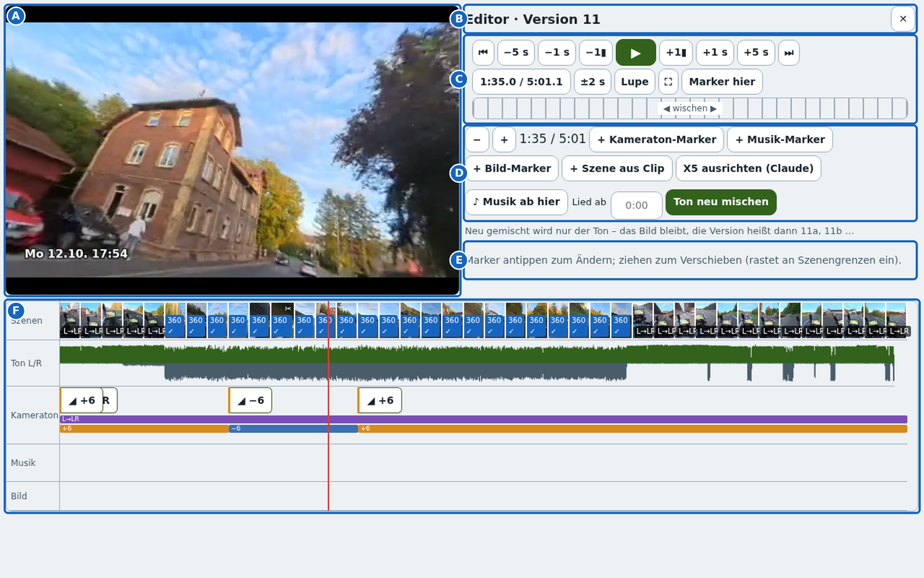Step forward 1 second

point(715,53)
